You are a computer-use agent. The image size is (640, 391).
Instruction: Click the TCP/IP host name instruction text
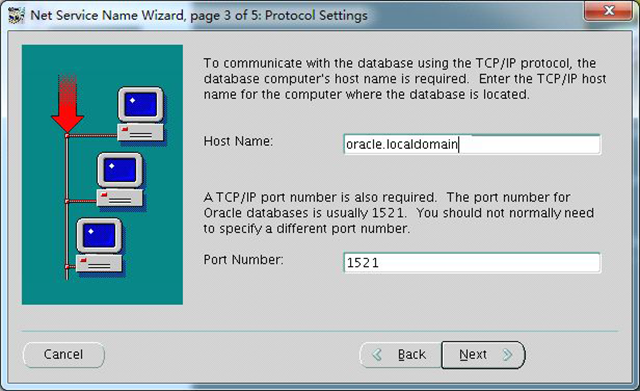pyautogui.click(x=405, y=79)
